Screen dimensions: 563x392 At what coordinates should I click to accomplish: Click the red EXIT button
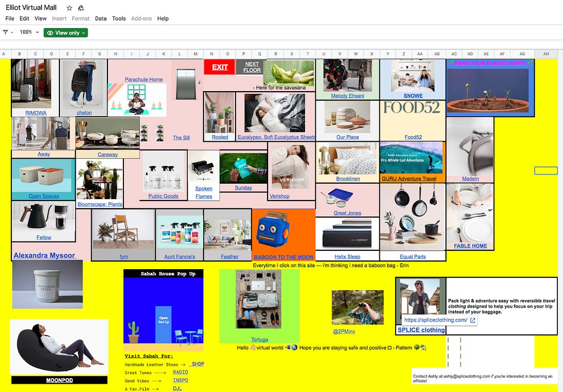tap(220, 67)
